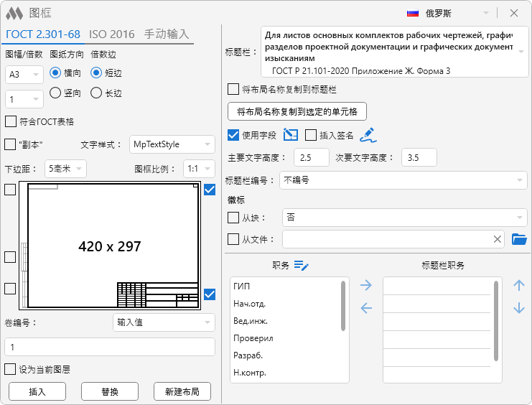
Task: Click the 插入 button
Action: click(37, 391)
